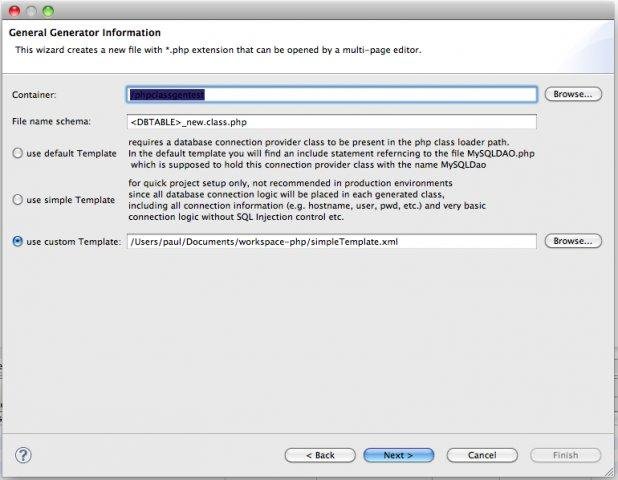
Task: Proceed with the Next button
Action: (x=398, y=455)
